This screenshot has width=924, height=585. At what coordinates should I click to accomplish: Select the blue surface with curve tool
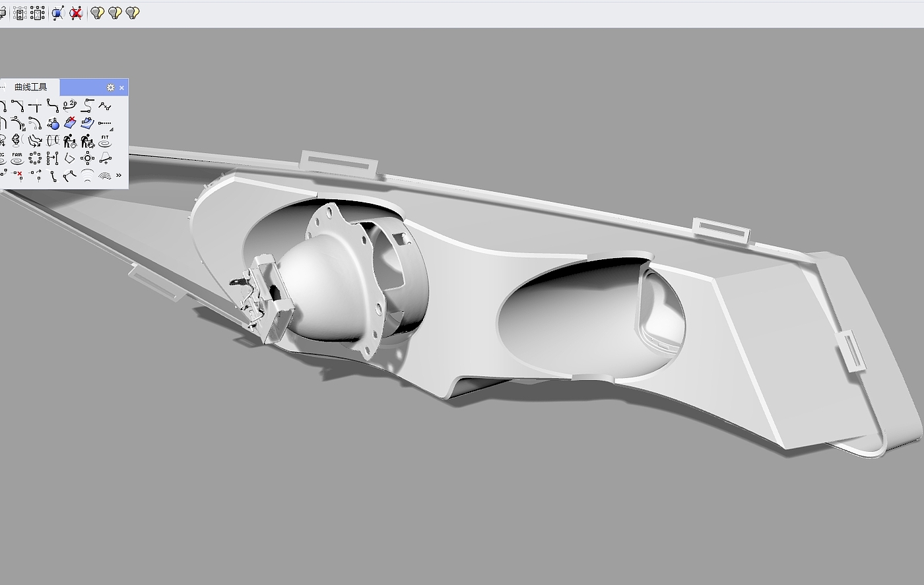pos(88,123)
